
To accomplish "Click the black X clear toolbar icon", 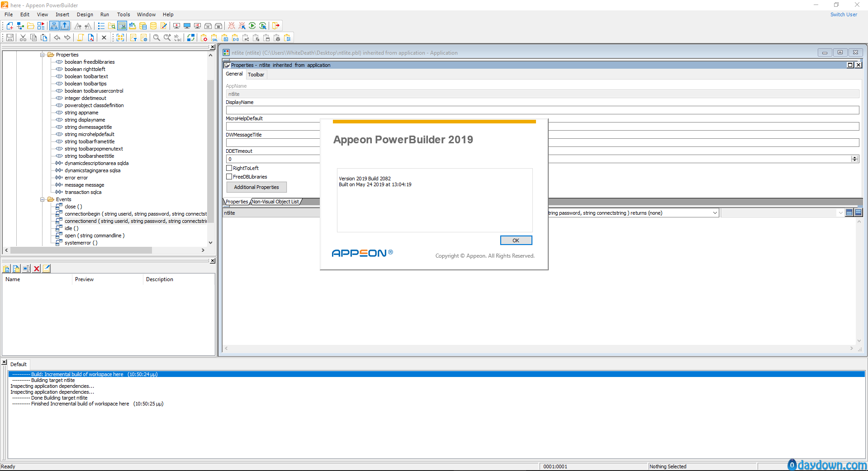I will click(104, 38).
